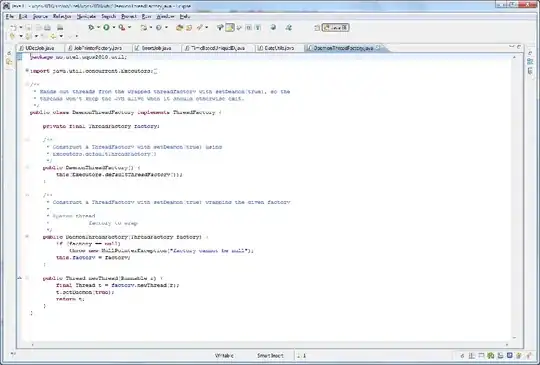Viewport: 540px width, 365px height.
Task: Open the File menu
Action: [9, 17]
